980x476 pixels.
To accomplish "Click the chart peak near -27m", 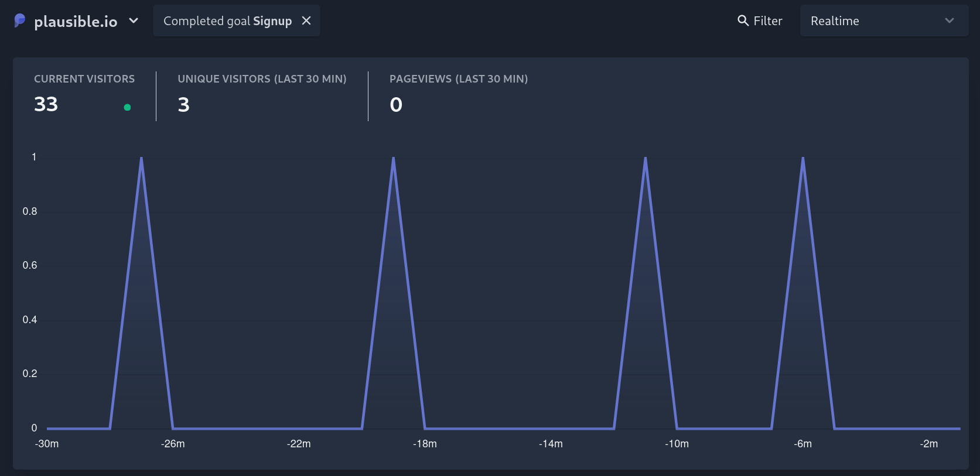I will click(x=141, y=157).
